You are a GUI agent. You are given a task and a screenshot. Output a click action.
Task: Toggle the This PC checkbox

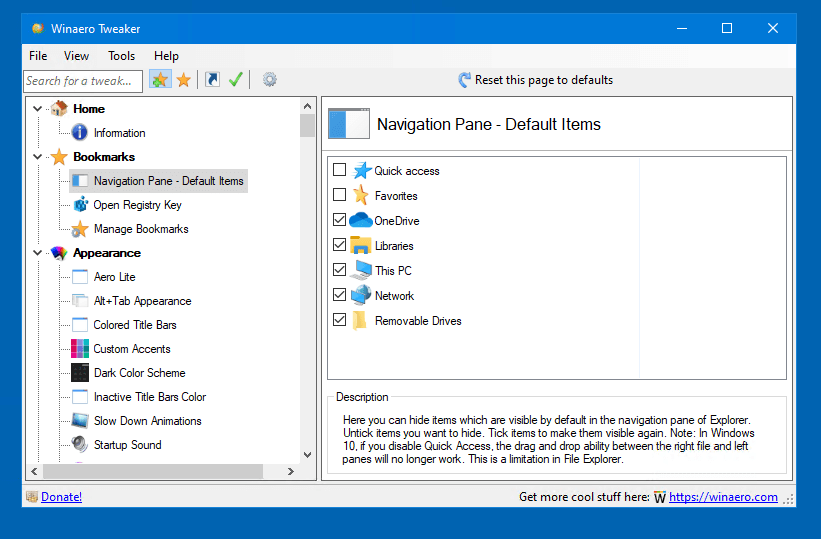point(339,269)
